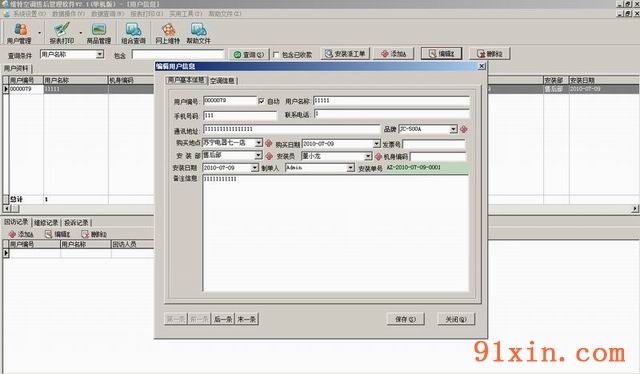
Task: Click the 保存 button
Action: 406,319
